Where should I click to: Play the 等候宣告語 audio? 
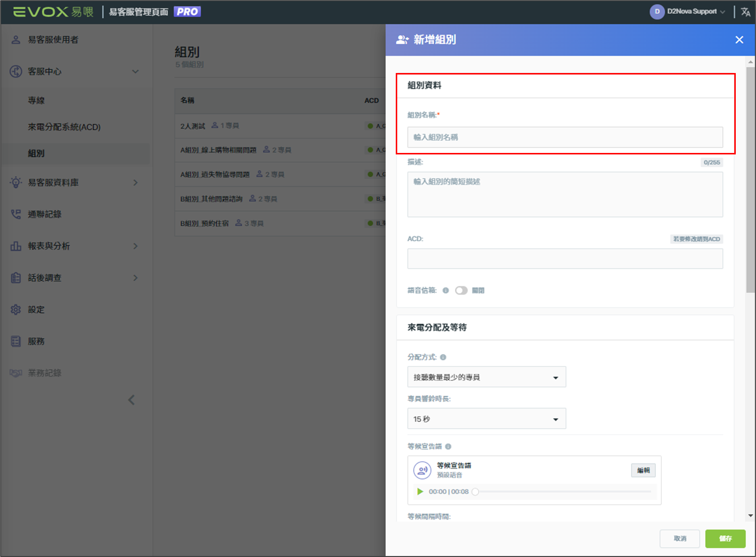pyautogui.click(x=420, y=491)
